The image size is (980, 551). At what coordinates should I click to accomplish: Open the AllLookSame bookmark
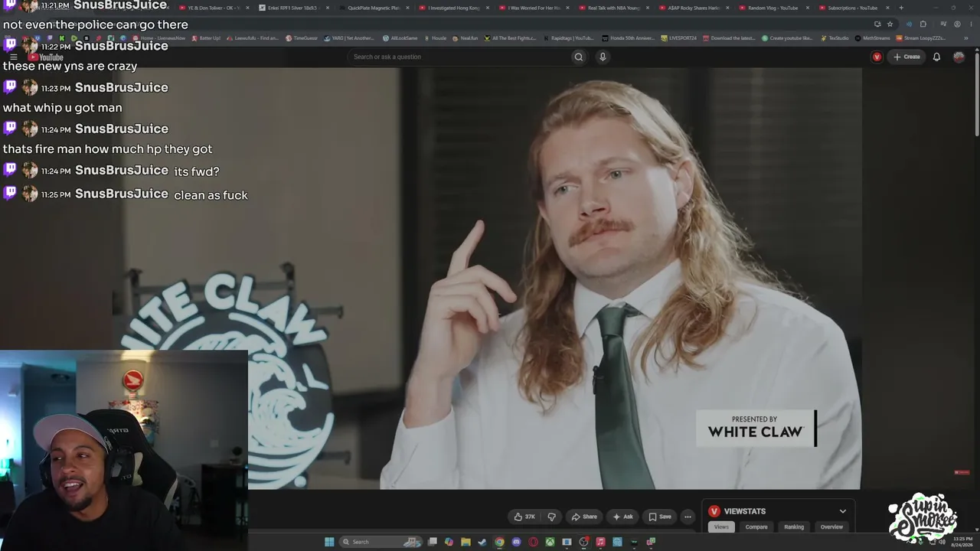tap(400, 38)
